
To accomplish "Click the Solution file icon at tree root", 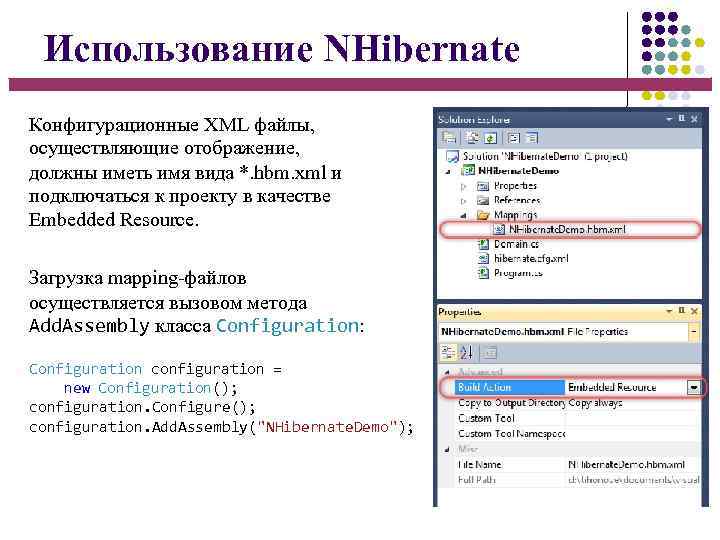I will coord(452,157).
